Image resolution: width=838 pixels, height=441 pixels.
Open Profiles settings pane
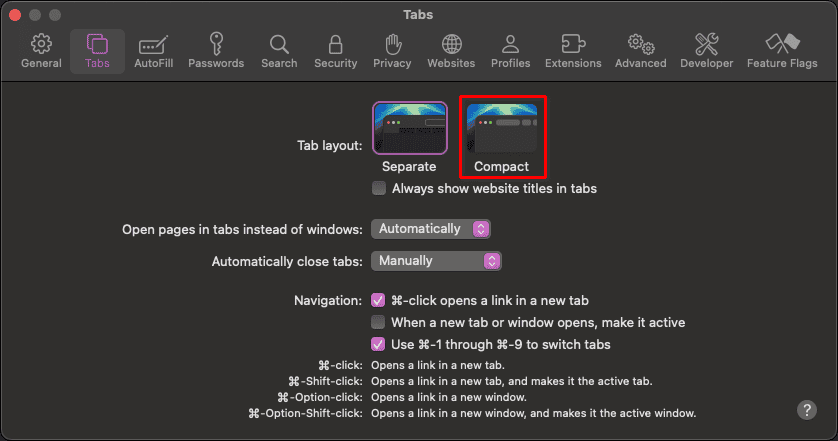pos(510,51)
